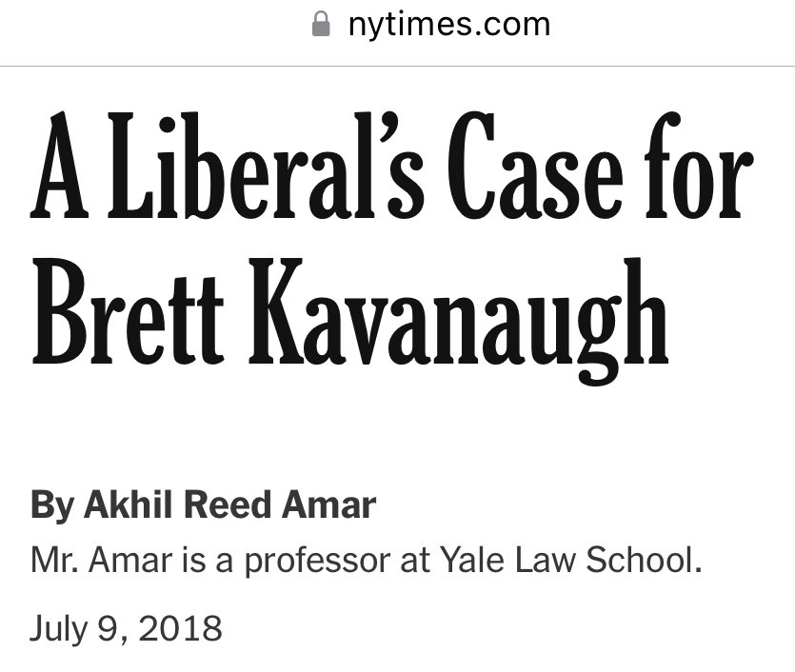Screen dimensions: 795x672
Task: Select the headline 'A Liberal's Case for'
Action: coord(392,173)
